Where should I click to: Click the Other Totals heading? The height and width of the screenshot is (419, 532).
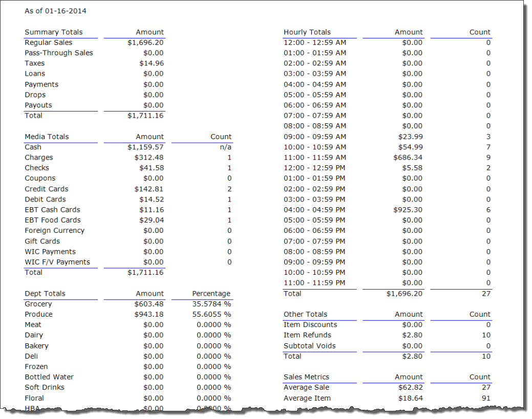point(305,314)
